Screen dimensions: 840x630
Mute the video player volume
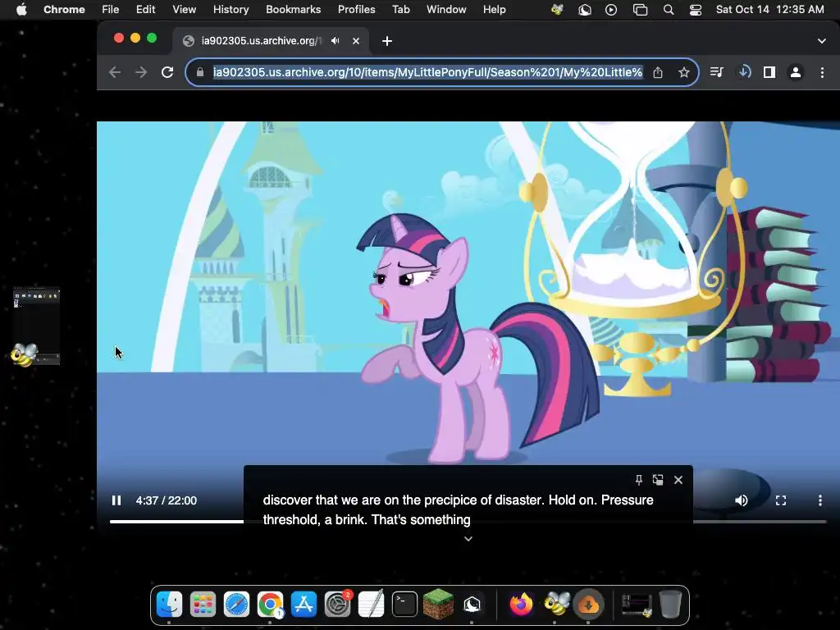(741, 500)
